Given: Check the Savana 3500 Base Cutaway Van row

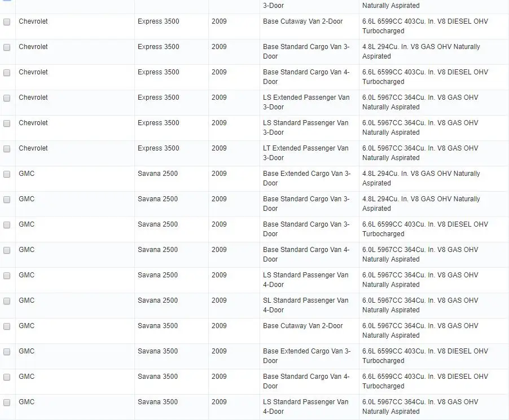Looking at the screenshot, I should 7,326.
